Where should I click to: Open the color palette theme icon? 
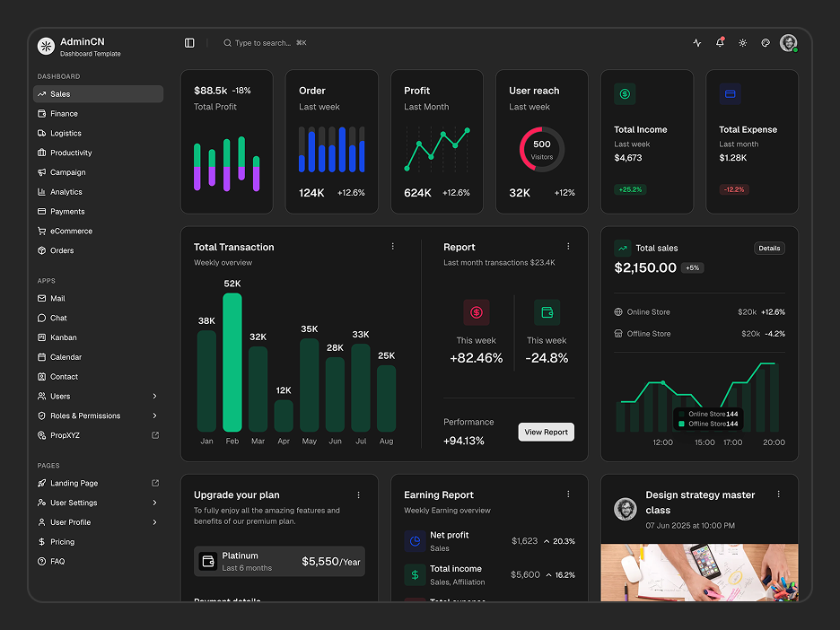coord(766,43)
